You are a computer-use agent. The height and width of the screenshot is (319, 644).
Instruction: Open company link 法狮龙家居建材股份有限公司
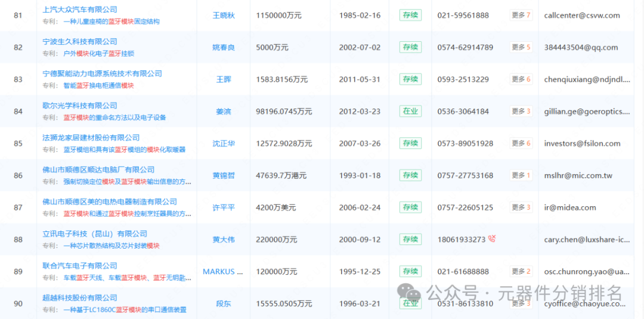[x=91, y=138]
